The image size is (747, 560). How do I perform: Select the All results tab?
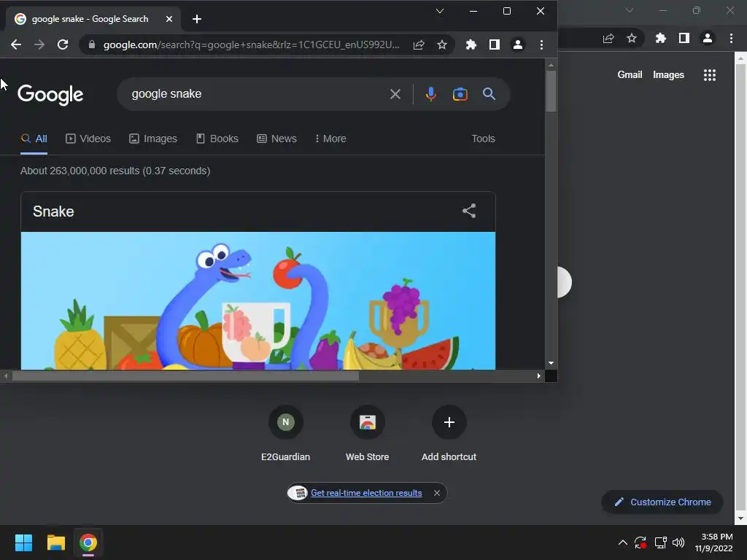(34, 139)
